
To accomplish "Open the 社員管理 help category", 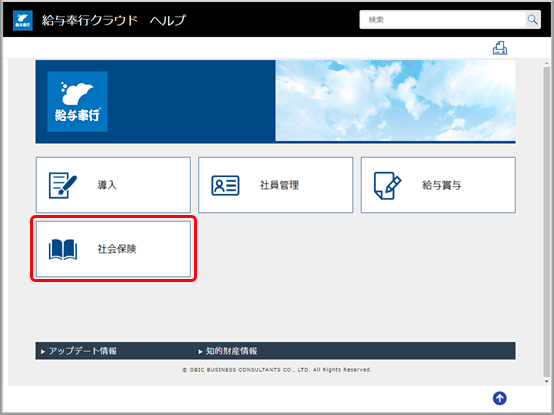I will click(276, 185).
